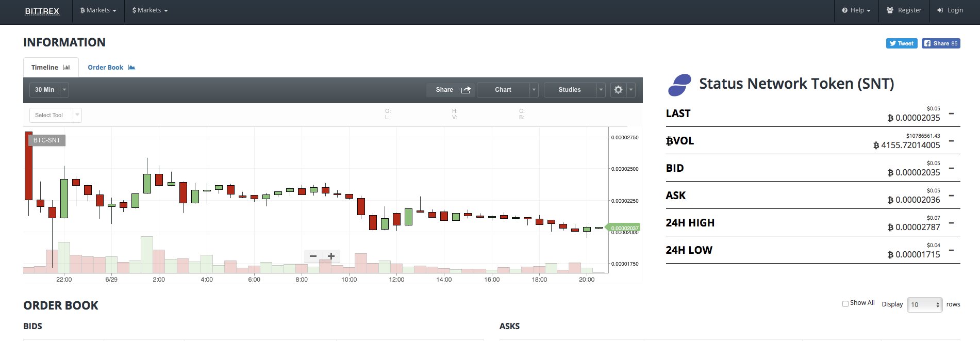980x341 pixels.
Task: Click the Timeline tab bar-chart icon
Action: [67, 68]
